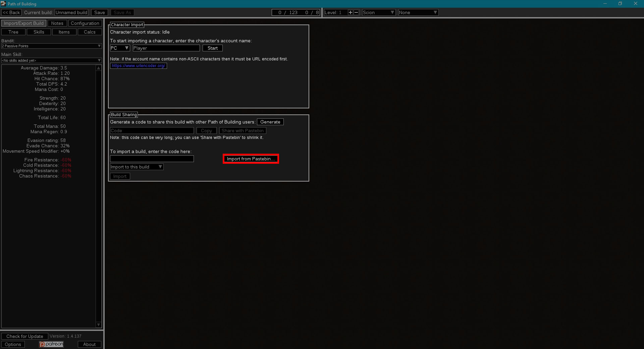644x349 pixels.
Task: Focus the import build code field
Action: pos(152,159)
